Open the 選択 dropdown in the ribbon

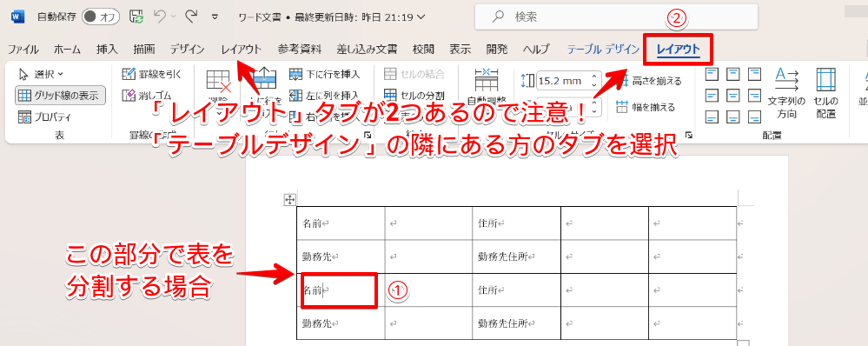(x=41, y=74)
